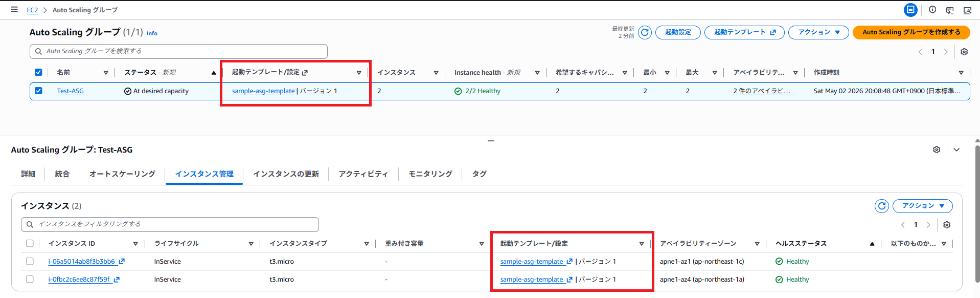Open instance link i-0fbc2c6ee8c87f59f
This screenshot has height=298, width=980.
tap(79, 280)
